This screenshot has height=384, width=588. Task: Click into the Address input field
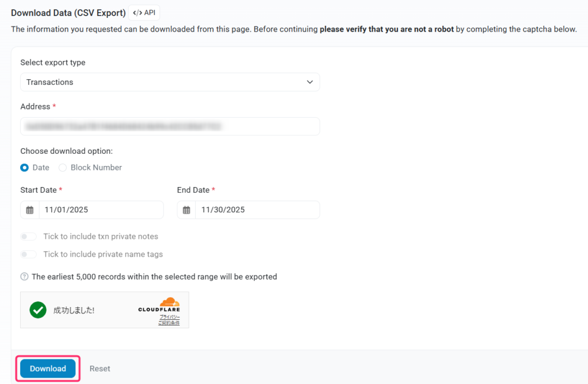tap(169, 126)
